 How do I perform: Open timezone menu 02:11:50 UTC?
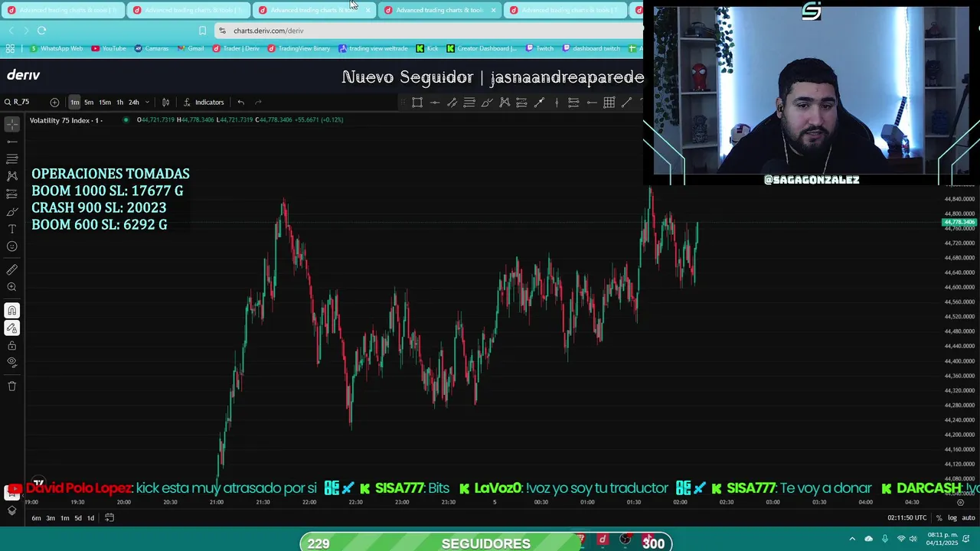click(x=907, y=518)
